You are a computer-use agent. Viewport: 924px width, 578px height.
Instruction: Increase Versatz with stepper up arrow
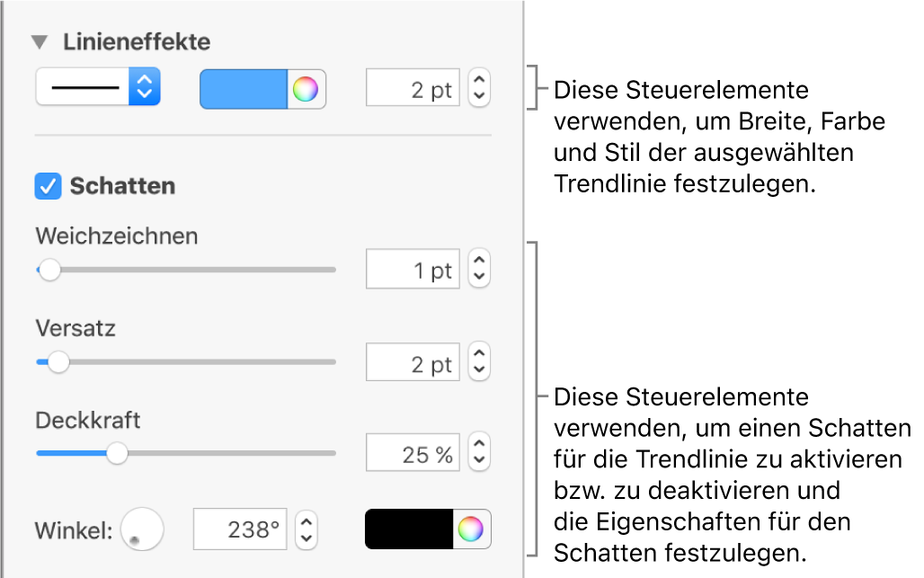click(479, 354)
